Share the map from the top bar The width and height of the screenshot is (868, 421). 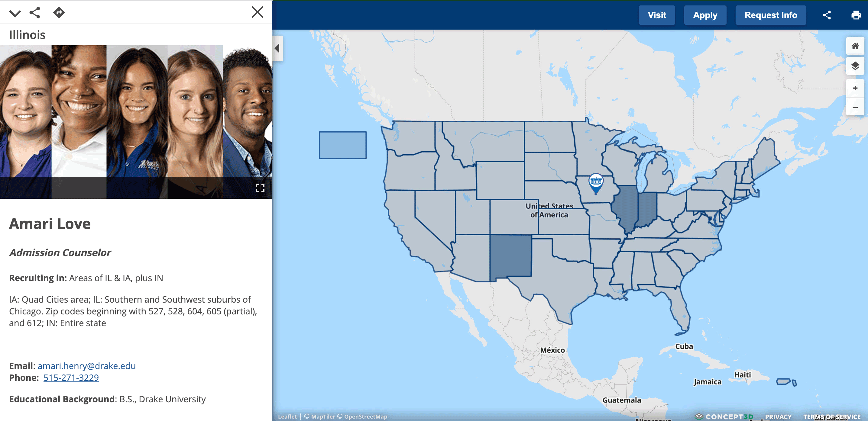point(827,15)
